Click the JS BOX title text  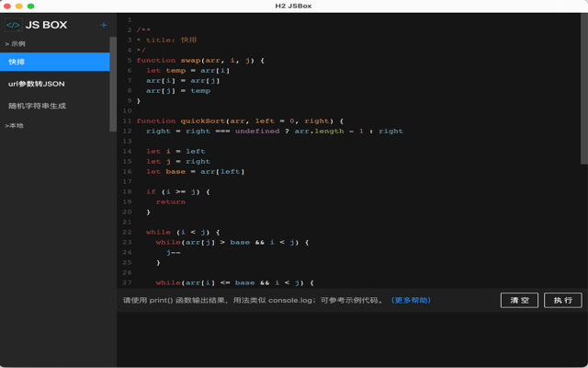(x=46, y=25)
